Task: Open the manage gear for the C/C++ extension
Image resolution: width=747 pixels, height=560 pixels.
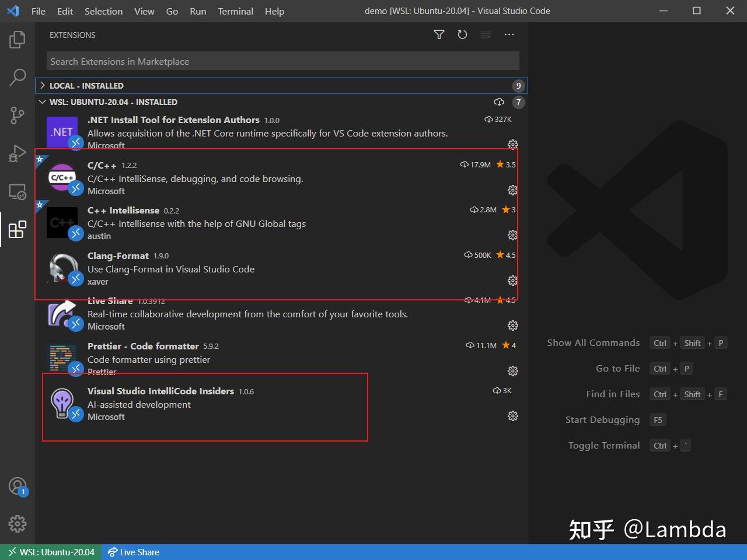Action: (x=512, y=190)
